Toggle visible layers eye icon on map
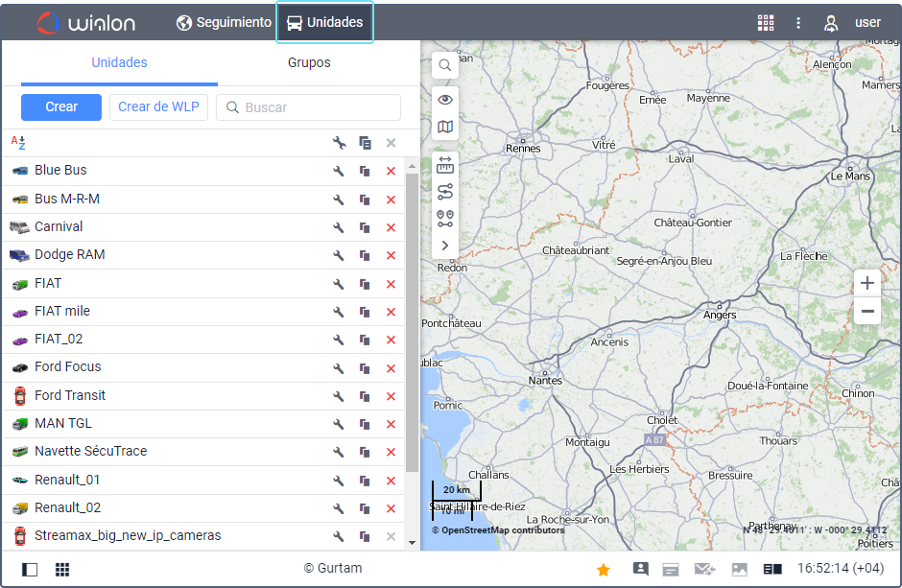Viewport: 902px width, 588px height. (x=445, y=100)
